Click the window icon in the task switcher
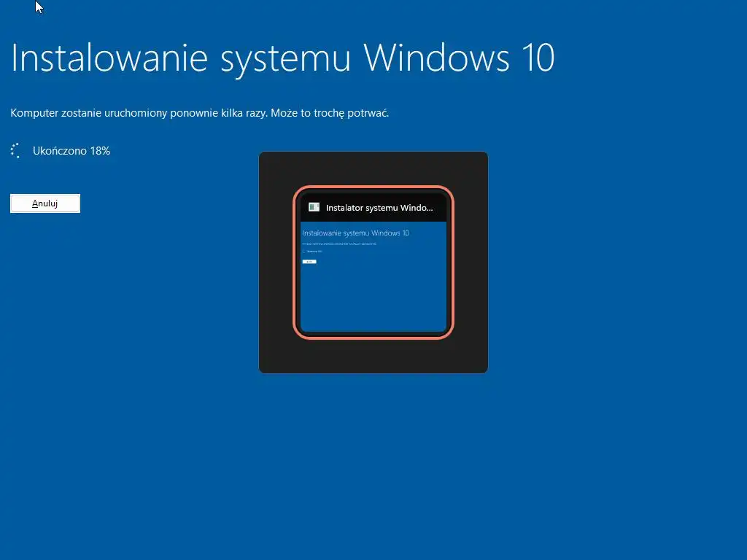The image size is (747, 560). click(x=314, y=207)
